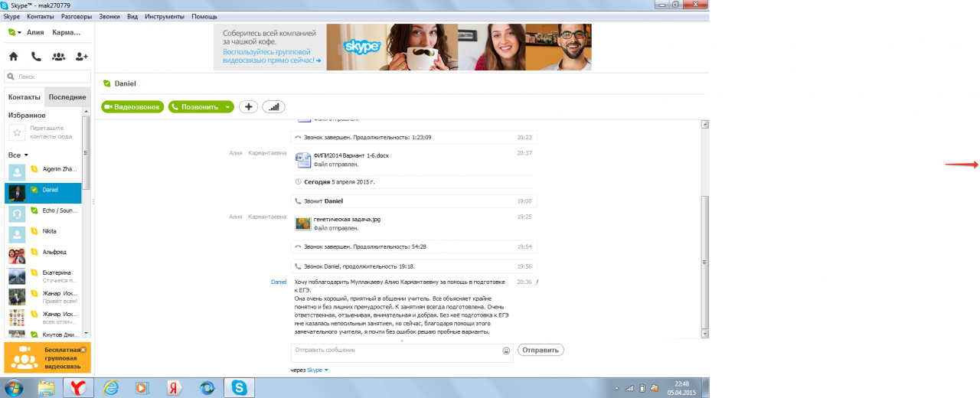Click the Поиск search field
980x398 pixels.
point(47,77)
